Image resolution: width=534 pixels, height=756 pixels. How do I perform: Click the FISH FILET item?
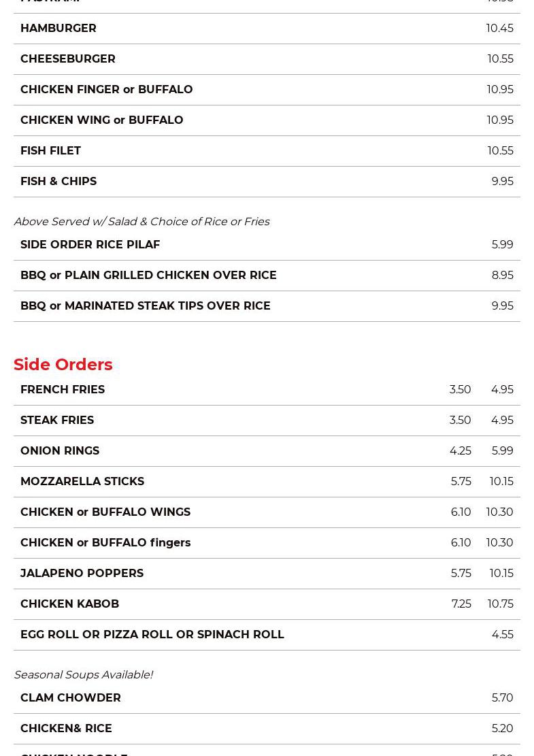[51, 151]
